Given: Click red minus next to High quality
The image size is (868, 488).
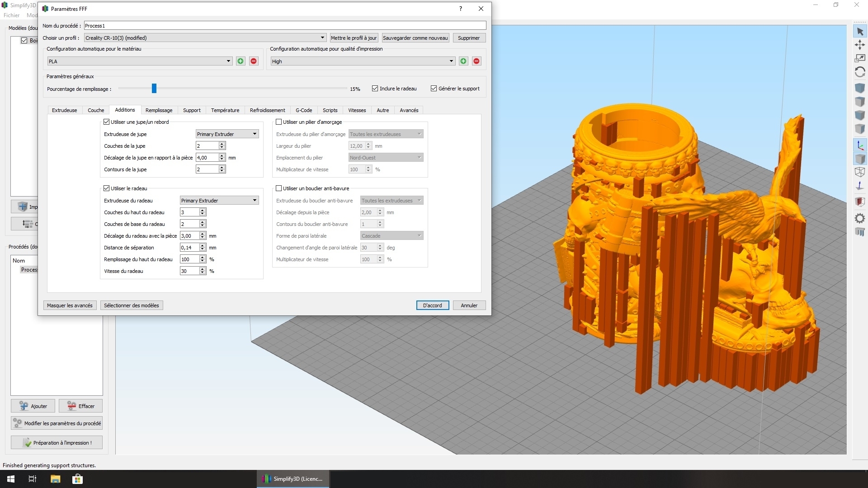Looking at the screenshot, I should coord(476,61).
